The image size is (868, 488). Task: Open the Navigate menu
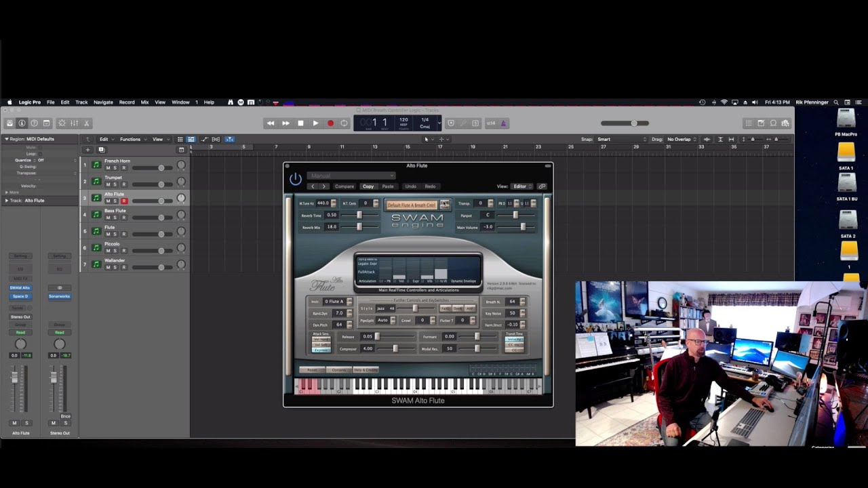click(103, 102)
